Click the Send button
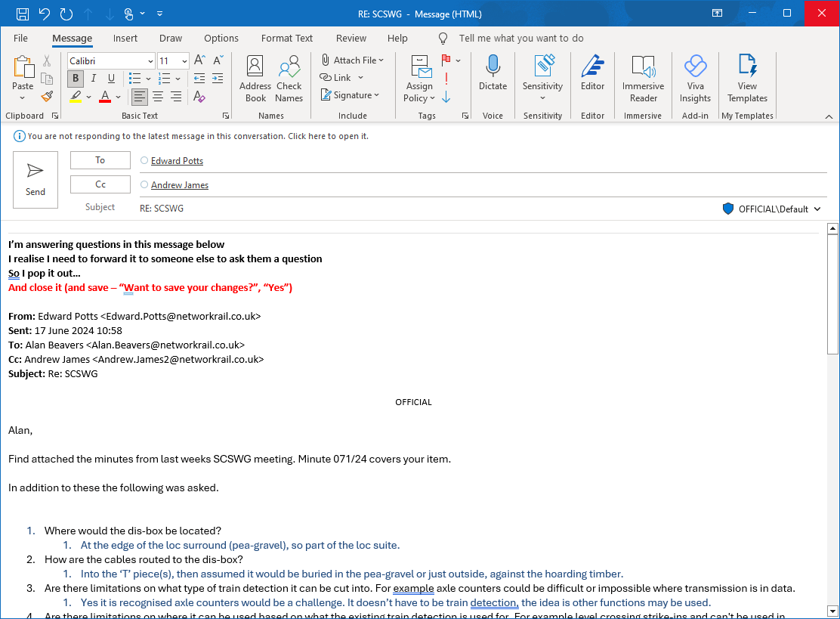Screen dimensions: 840x619 click(36, 180)
